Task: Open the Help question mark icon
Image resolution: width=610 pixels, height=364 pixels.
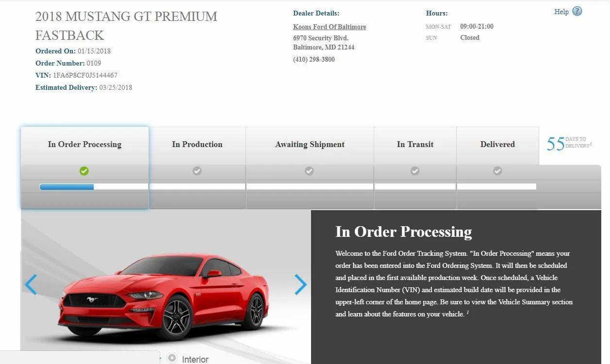Action: tap(577, 11)
